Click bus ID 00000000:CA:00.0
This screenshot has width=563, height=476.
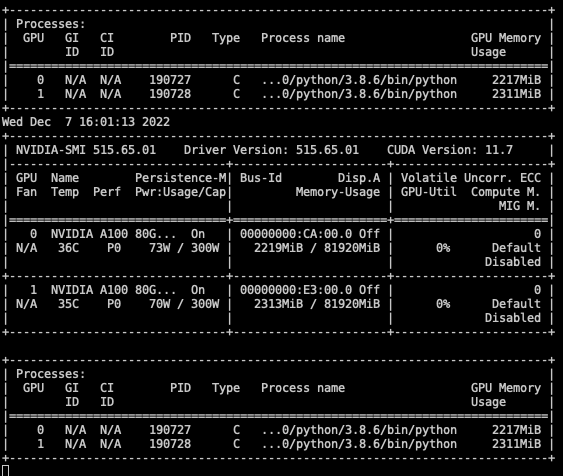(296, 234)
